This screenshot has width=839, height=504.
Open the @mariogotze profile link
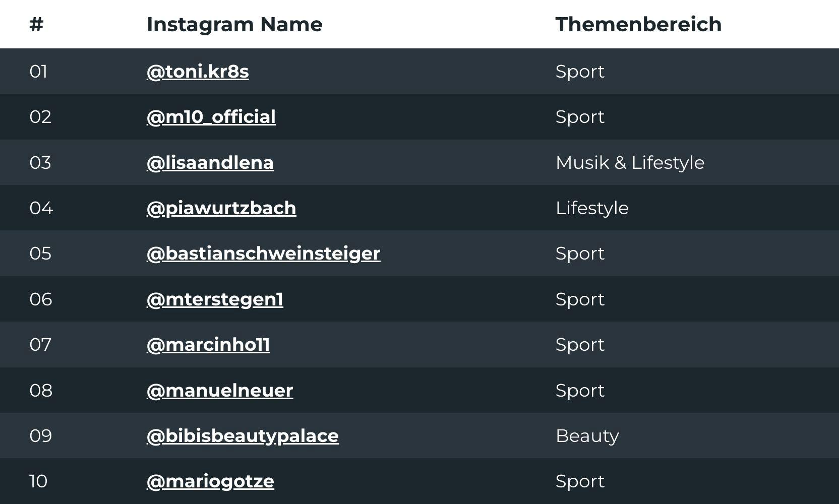210,481
